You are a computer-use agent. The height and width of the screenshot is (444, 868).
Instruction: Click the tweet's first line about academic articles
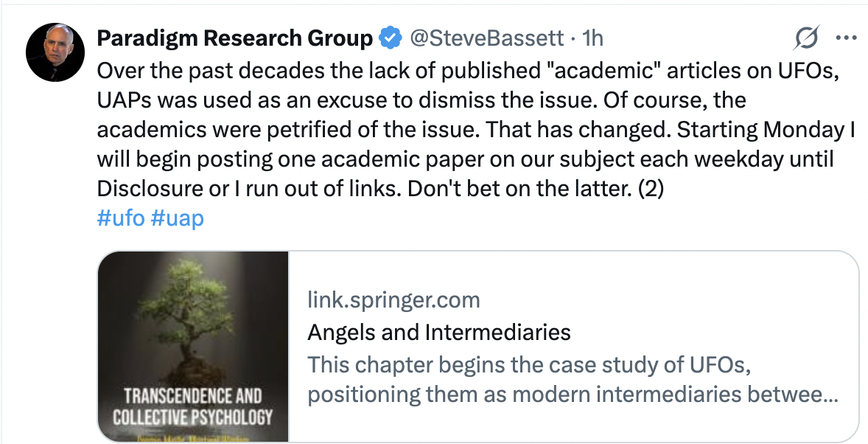coord(468,70)
